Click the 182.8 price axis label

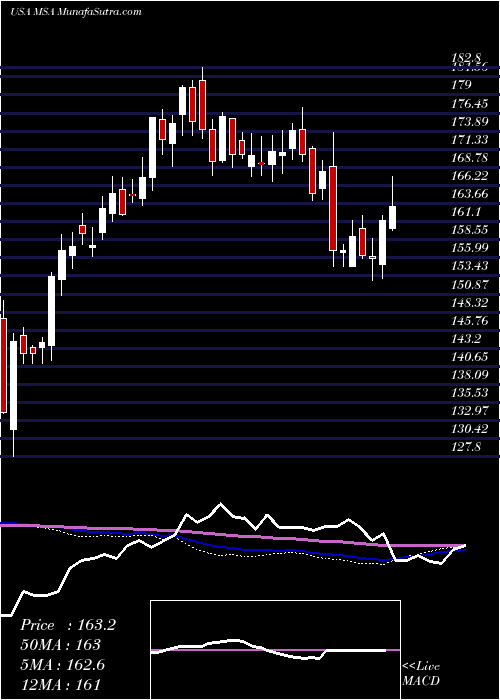(x=467, y=58)
